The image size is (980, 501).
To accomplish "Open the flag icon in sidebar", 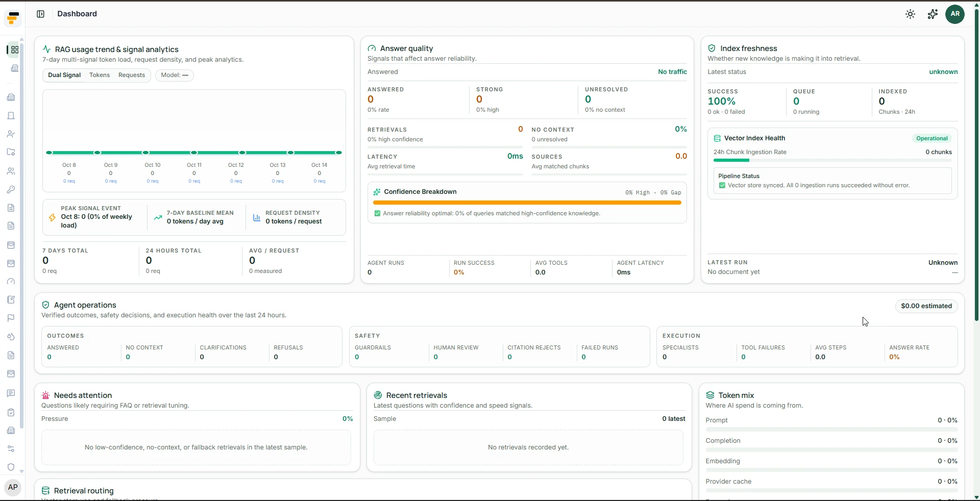I will coord(11,318).
